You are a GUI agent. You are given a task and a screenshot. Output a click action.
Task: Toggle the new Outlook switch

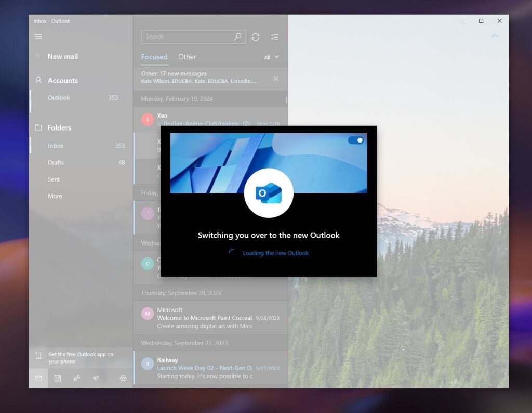coord(356,139)
